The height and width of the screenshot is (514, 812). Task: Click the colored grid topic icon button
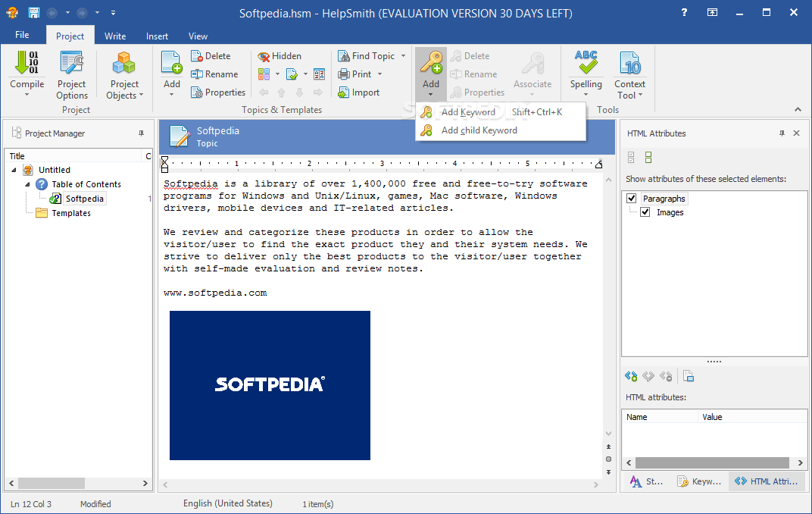coord(264,74)
